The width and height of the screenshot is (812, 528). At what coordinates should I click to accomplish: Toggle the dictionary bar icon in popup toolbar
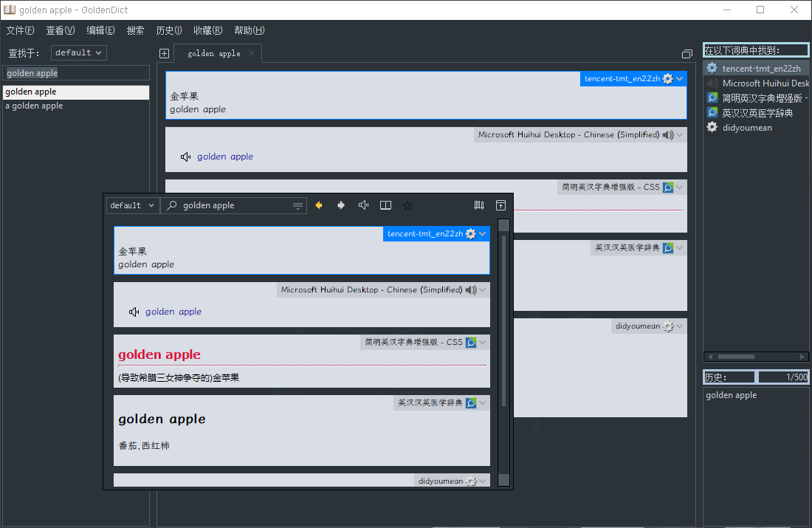pyautogui.click(x=478, y=205)
